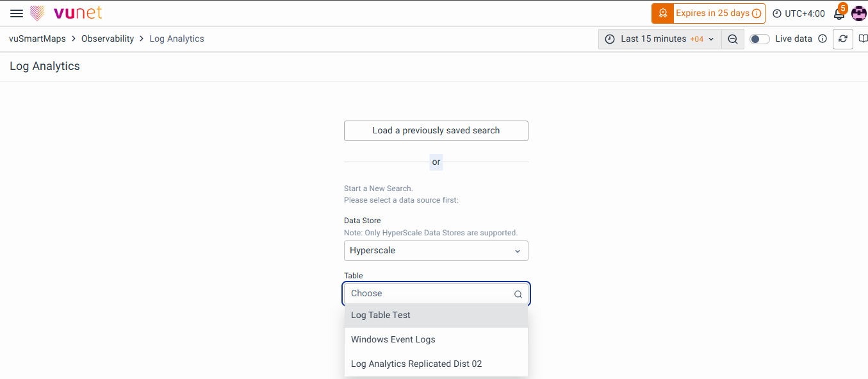The height and width of the screenshot is (379, 868).
Task: Enable the Live data toggle
Action: point(760,39)
